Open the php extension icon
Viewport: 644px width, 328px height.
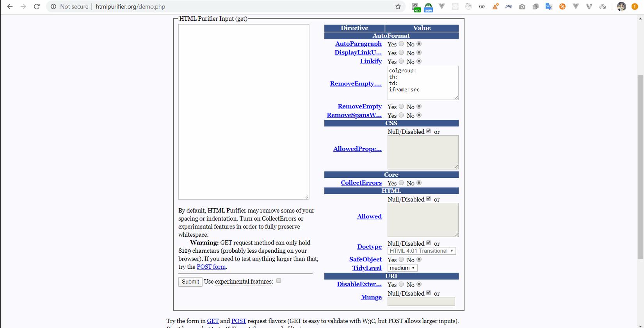click(x=509, y=7)
